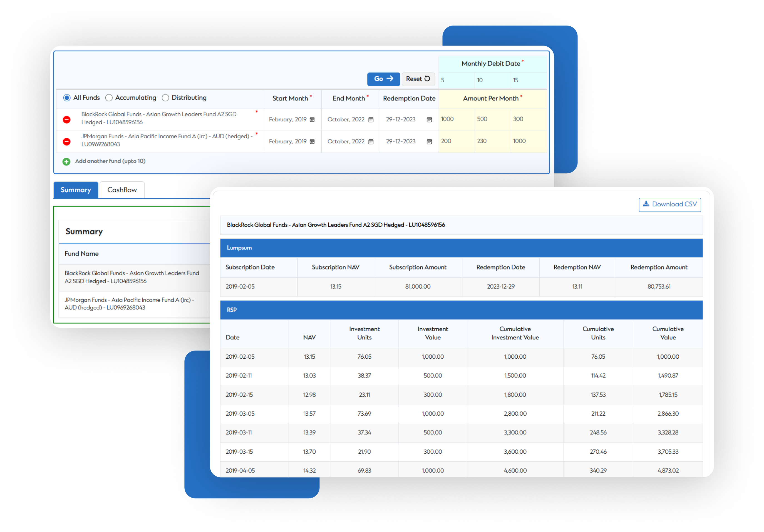
Task: Click RSP row dated 2019-03-05
Action: point(461,414)
